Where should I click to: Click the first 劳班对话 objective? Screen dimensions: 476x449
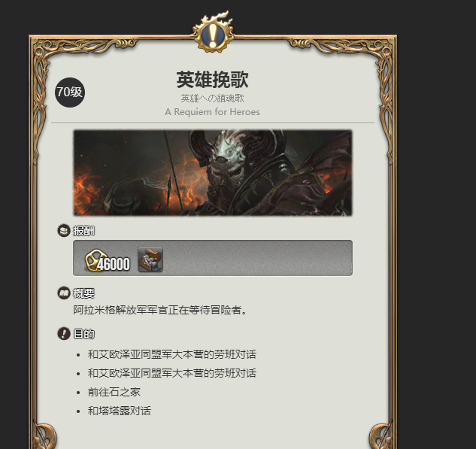pos(172,354)
